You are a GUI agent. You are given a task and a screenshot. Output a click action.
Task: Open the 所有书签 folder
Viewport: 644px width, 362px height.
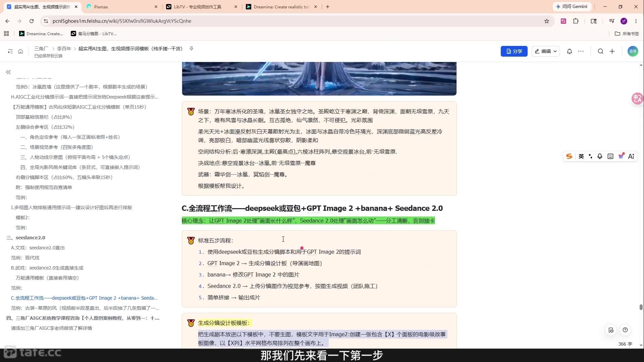tap(627, 34)
